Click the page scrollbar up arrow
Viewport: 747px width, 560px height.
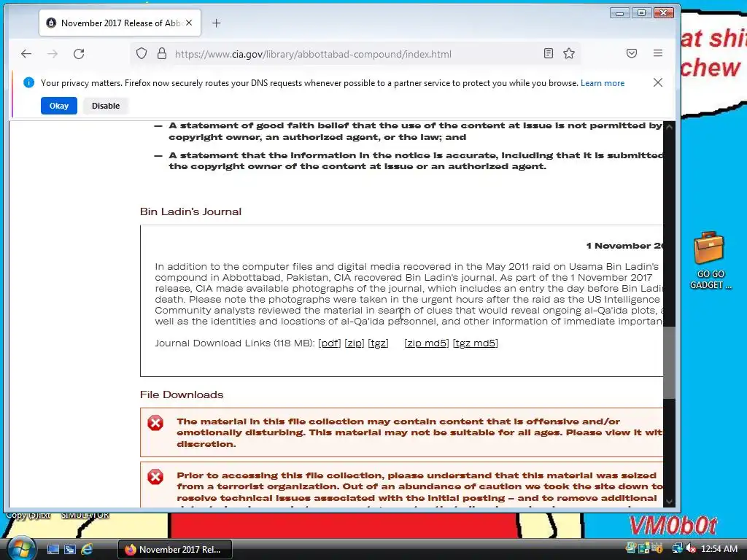(x=670, y=127)
